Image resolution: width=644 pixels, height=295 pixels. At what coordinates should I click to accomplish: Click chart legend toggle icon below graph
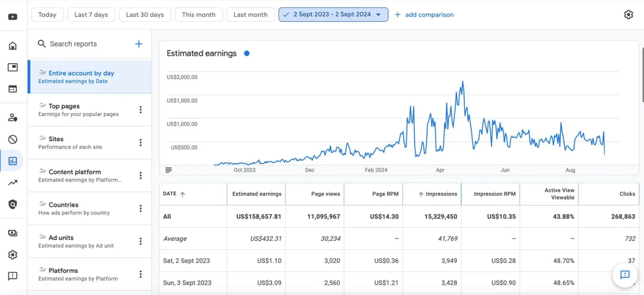[168, 170]
